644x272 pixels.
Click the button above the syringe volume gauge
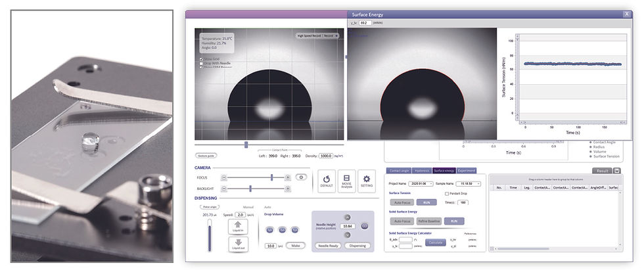click(x=210, y=207)
